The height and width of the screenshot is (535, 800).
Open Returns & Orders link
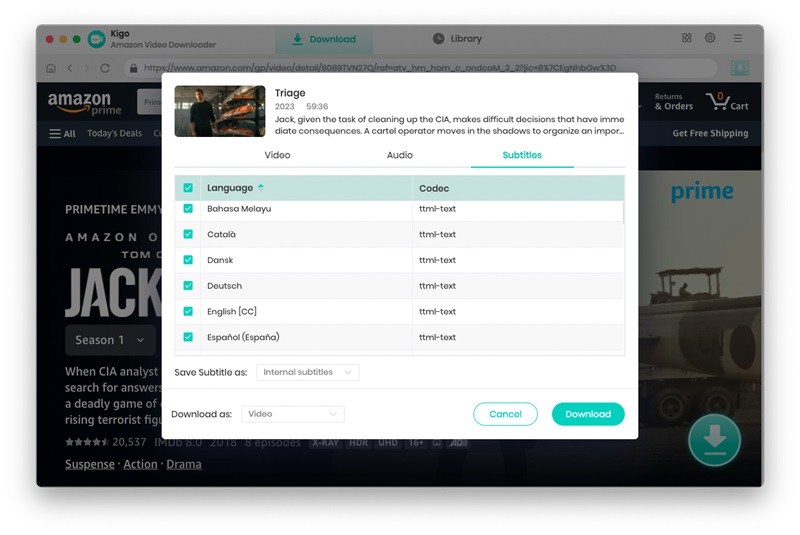pyautogui.click(x=673, y=101)
